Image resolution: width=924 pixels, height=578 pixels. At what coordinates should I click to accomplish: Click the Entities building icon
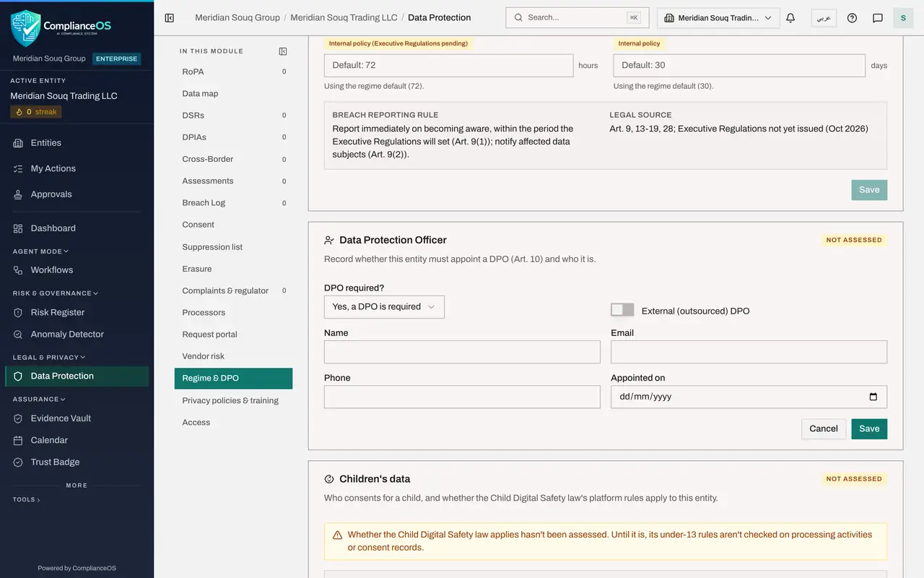click(18, 143)
